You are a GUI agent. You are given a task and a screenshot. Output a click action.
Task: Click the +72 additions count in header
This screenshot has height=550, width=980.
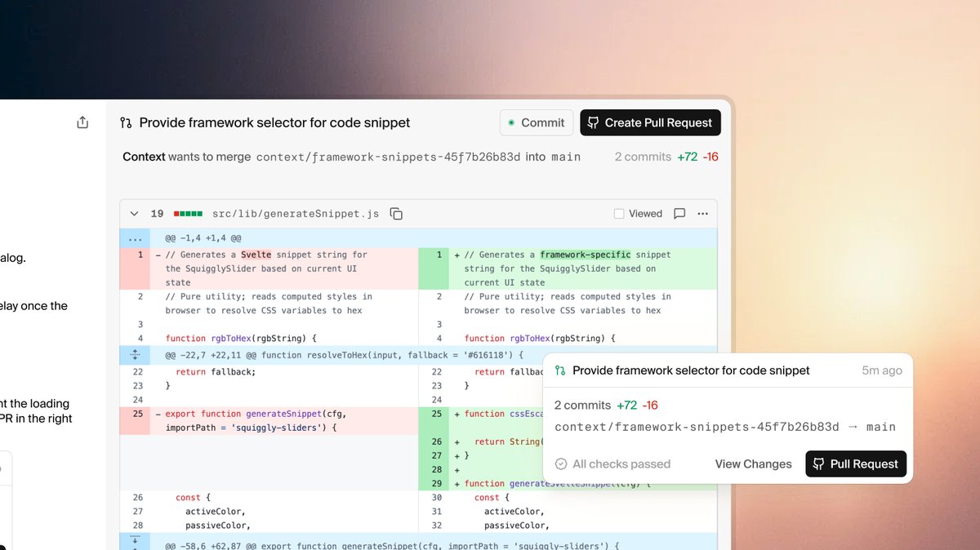(x=688, y=157)
